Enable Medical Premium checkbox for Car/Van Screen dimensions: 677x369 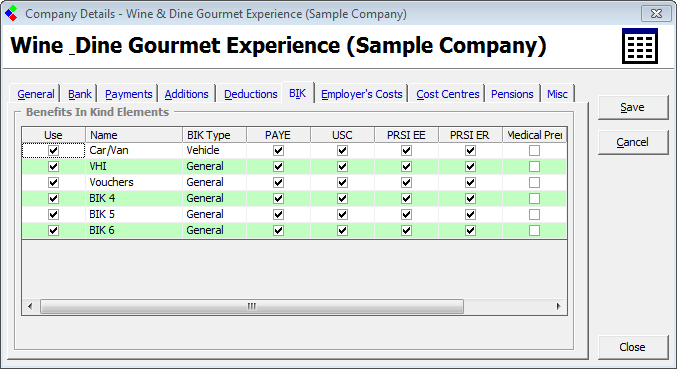[535, 151]
